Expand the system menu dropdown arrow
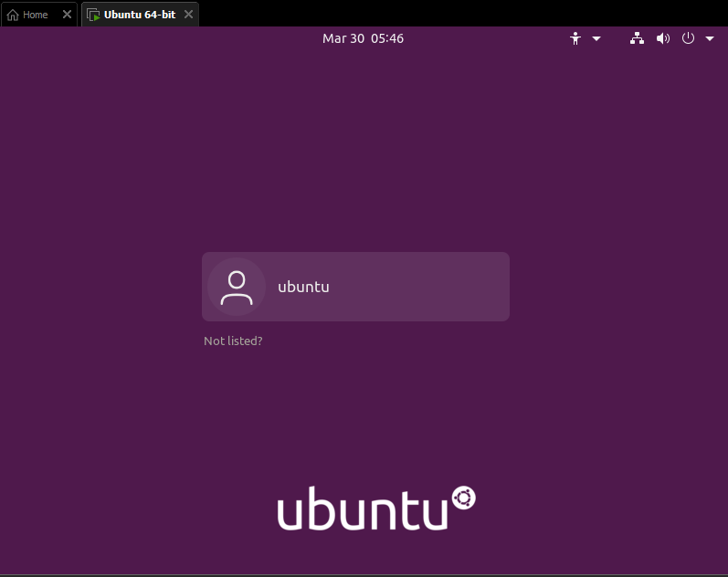The image size is (728, 577). tap(710, 39)
